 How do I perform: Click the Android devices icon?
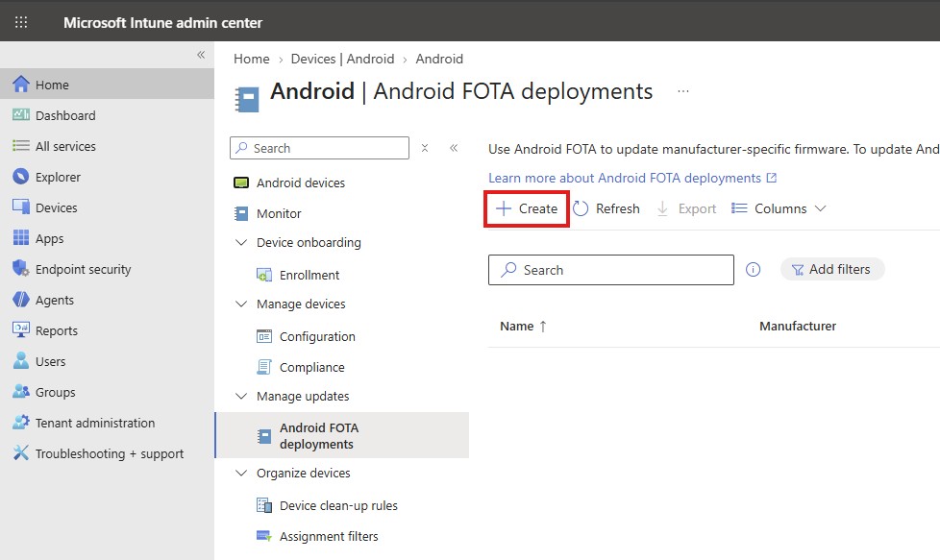(x=241, y=183)
